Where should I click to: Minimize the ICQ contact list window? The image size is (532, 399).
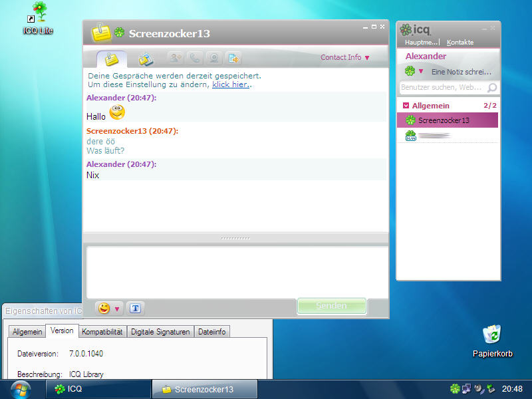click(484, 29)
